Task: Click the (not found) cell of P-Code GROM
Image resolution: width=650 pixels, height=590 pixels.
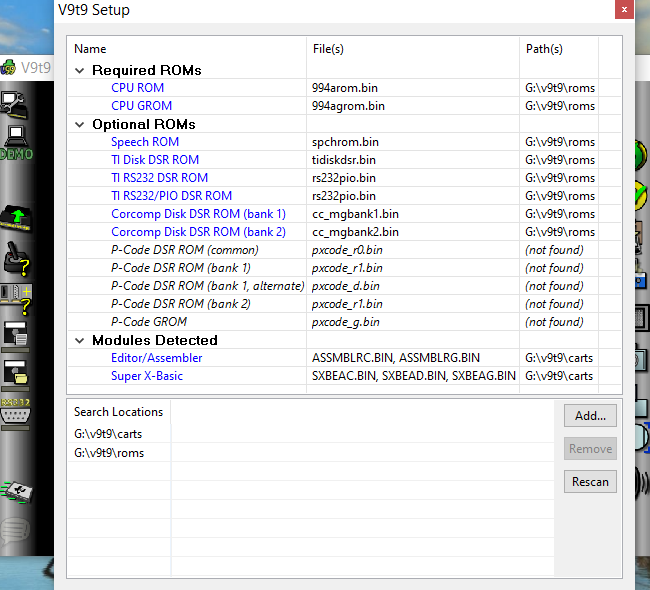Action: (554, 322)
